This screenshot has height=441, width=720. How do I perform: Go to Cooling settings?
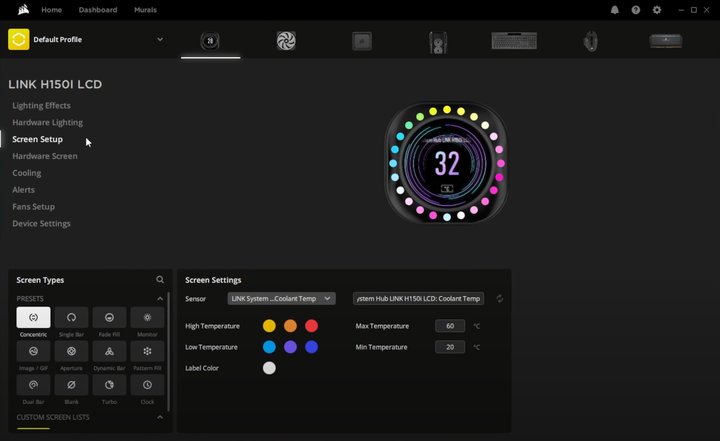click(27, 173)
